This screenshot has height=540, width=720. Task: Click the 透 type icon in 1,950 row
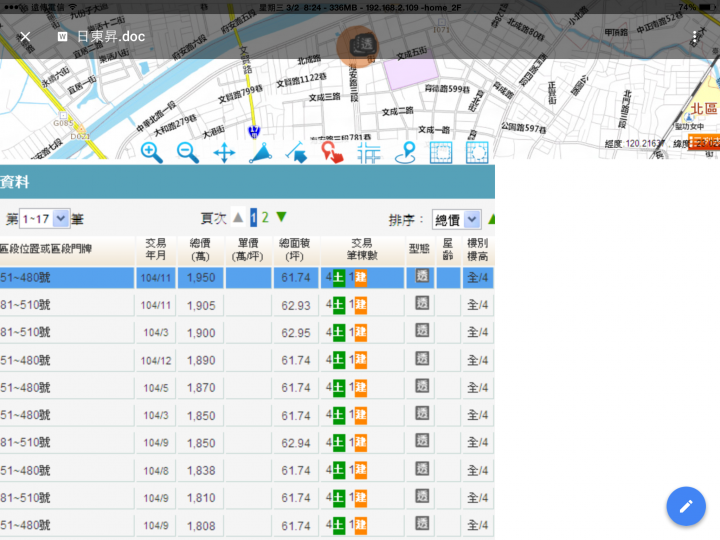click(422, 276)
